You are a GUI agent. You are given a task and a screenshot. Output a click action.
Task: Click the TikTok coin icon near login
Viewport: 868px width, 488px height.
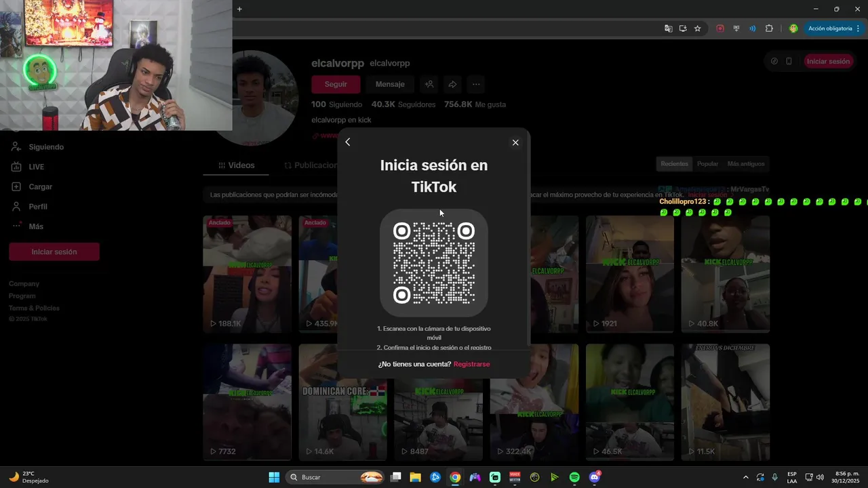[x=774, y=61]
